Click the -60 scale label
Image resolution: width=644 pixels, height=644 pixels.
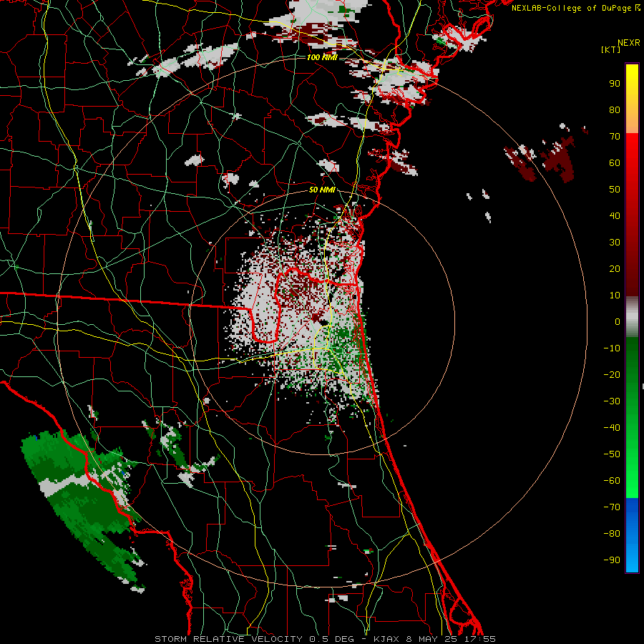[x=612, y=481]
